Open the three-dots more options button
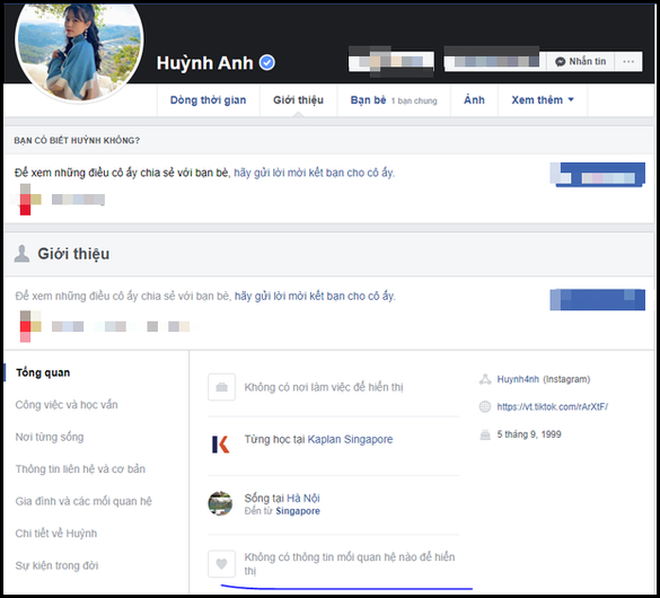Screen dimensions: 660x598 (x=628, y=61)
